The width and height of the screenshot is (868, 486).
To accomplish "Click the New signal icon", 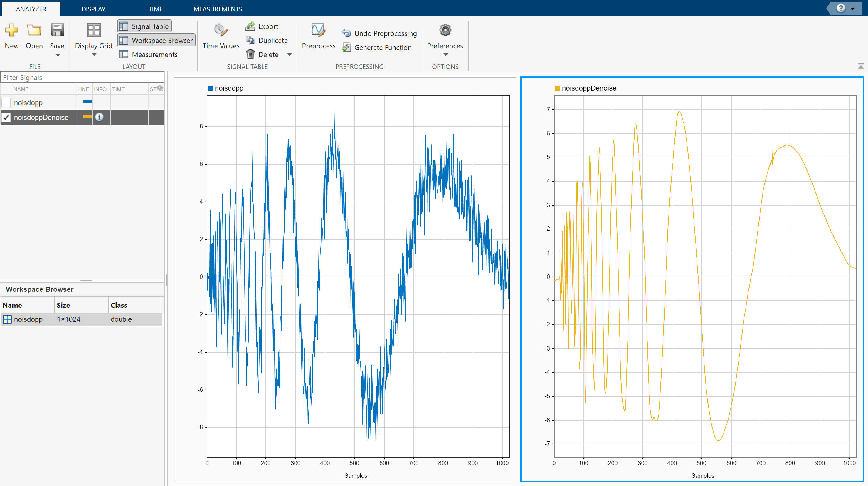I will click(x=11, y=30).
